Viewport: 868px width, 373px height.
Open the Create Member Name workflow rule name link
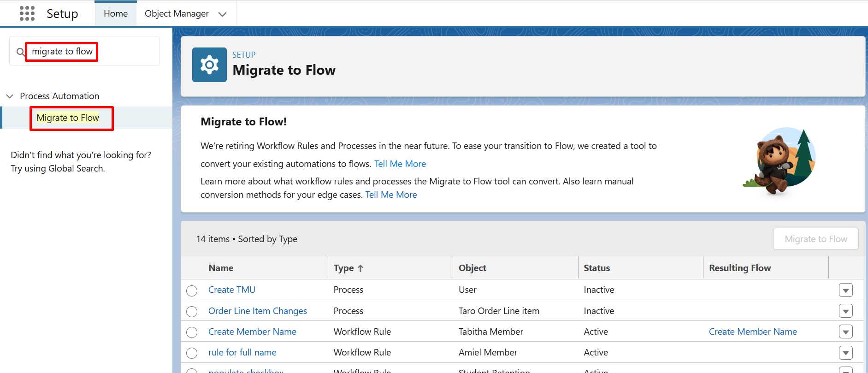tap(252, 332)
